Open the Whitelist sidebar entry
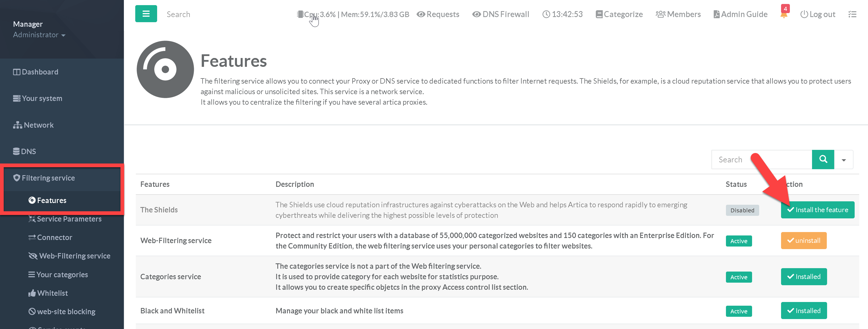The height and width of the screenshot is (329, 868). [48, 293]
